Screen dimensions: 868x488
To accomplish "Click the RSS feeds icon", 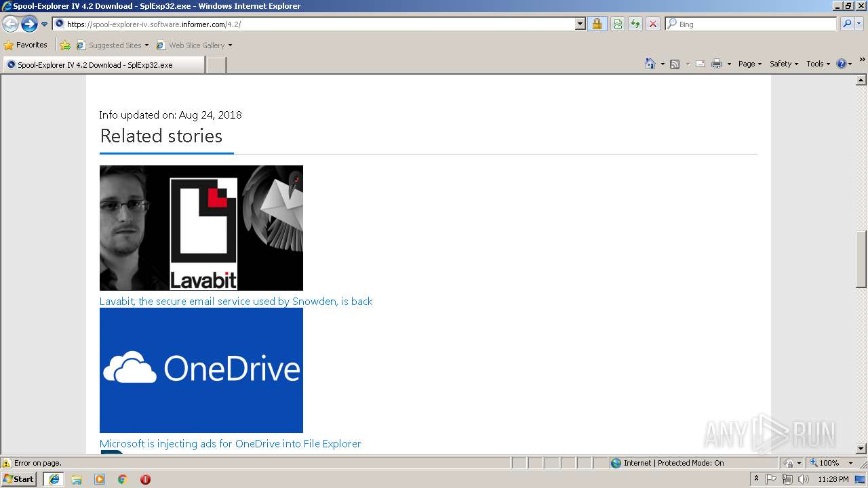I will pyautogui.click(x=675, y=64).
